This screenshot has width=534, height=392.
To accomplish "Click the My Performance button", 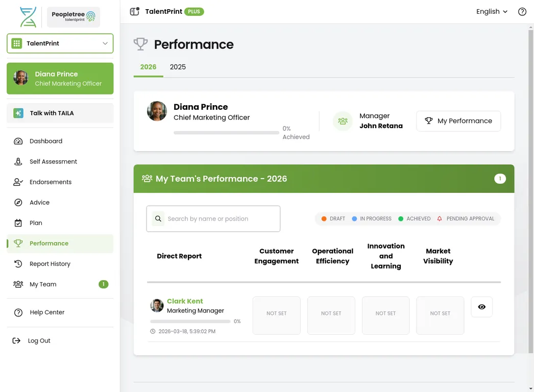I will click(x=458, y=121).
